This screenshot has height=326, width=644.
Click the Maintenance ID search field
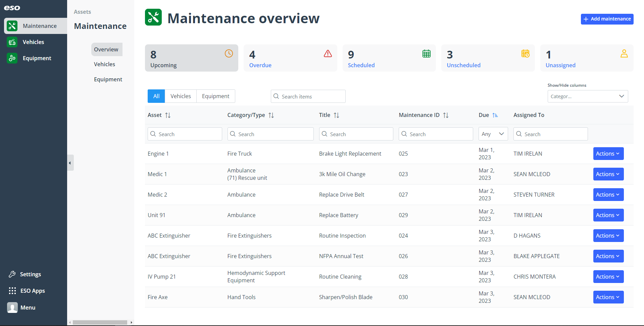point(436,134)
